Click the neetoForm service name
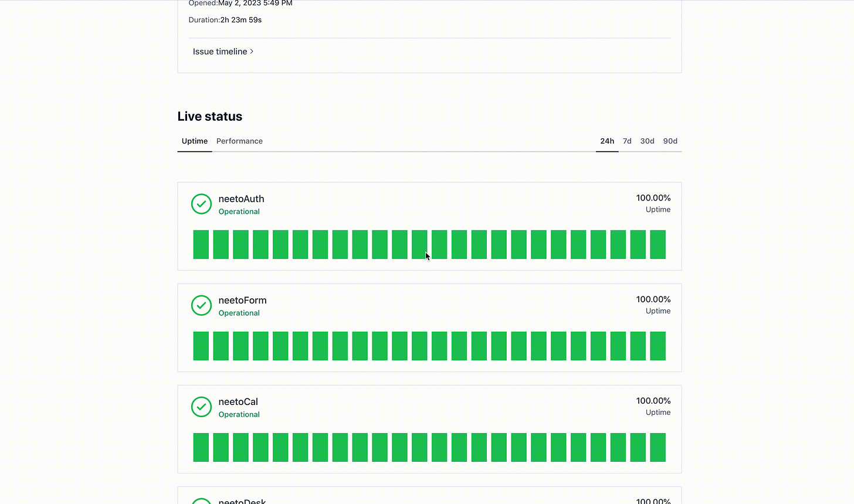This screenshot has width=854, height=504. click(x=242, y=300)
